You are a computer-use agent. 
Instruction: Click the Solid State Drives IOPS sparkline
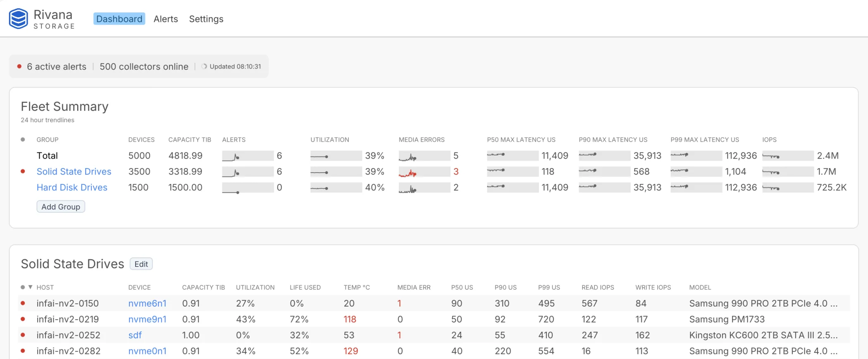coord(788,171)
